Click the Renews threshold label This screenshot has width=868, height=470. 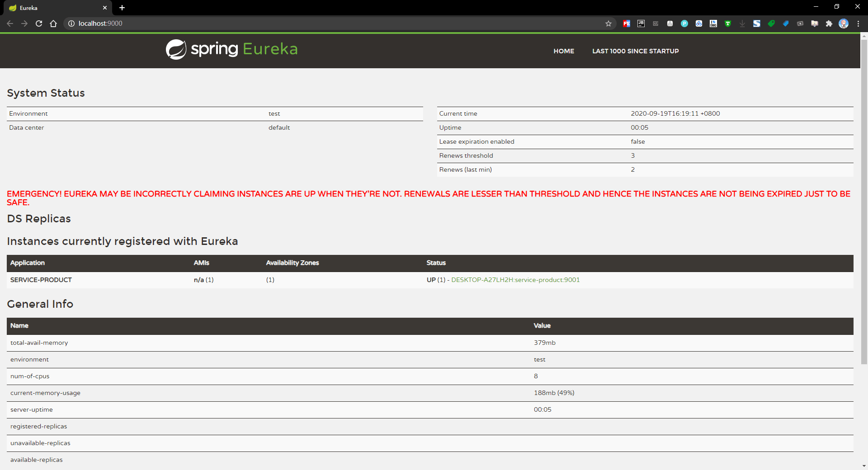466,155
